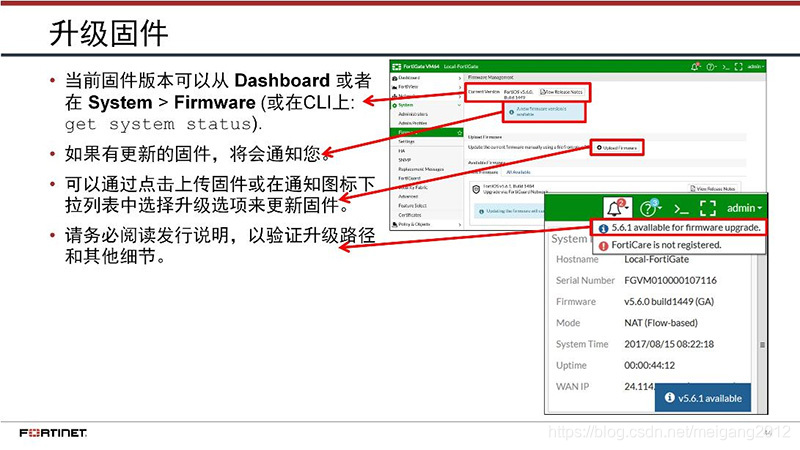
Task: Click fullscreen icon in the small Firmware page header
Action: click(x=738, y=66)
